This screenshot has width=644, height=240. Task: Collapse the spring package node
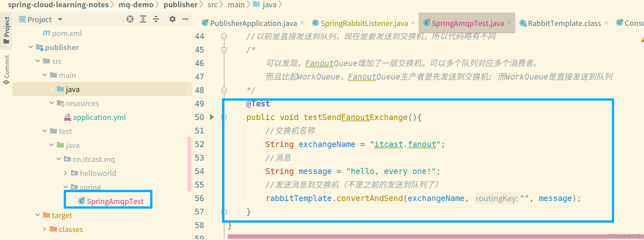tap(66, 187)
